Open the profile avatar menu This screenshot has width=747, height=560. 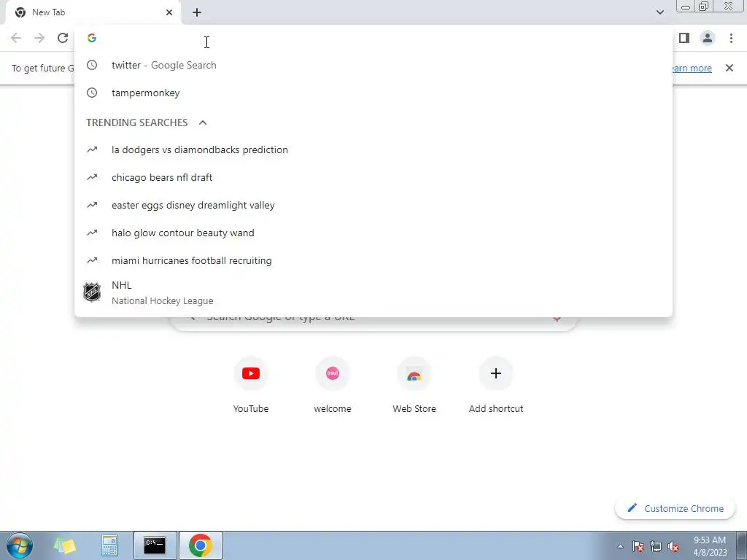[708, 38]
